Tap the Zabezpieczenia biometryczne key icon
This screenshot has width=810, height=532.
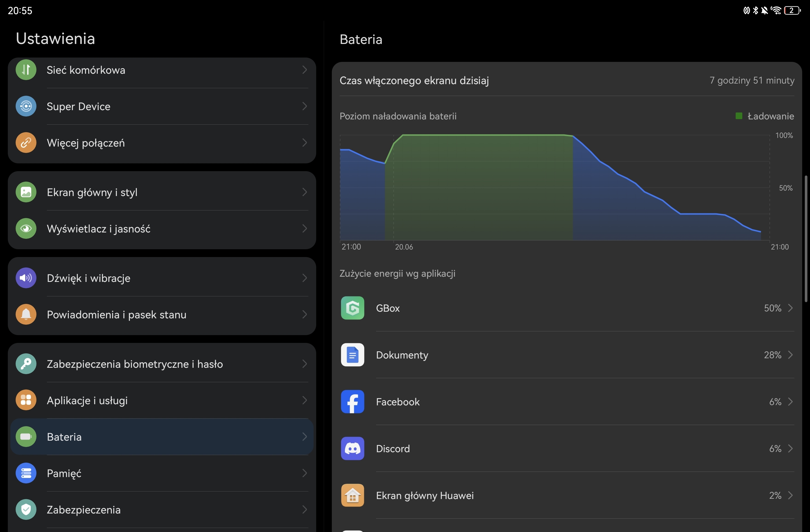click(x=26, y=364)
